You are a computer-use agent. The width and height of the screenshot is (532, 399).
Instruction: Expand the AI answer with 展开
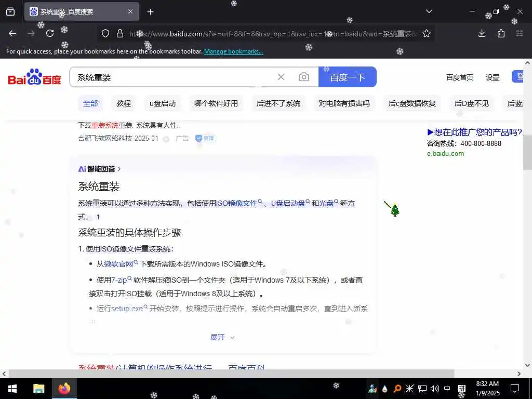click(222, 337)
